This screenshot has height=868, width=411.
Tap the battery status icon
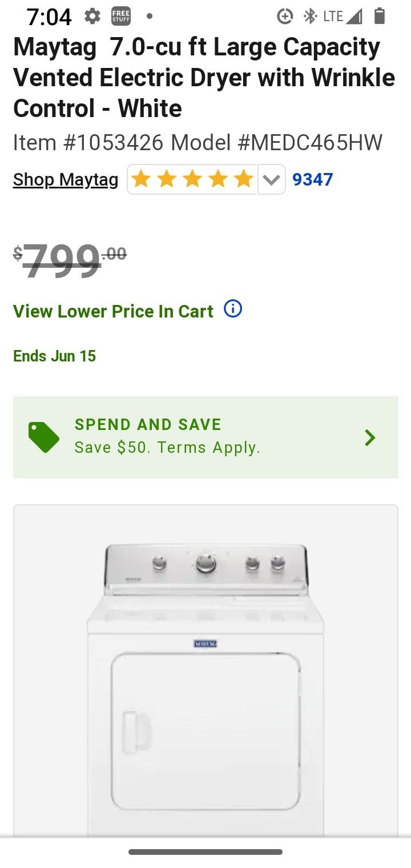pyautogui.click(x=380, y=16)
